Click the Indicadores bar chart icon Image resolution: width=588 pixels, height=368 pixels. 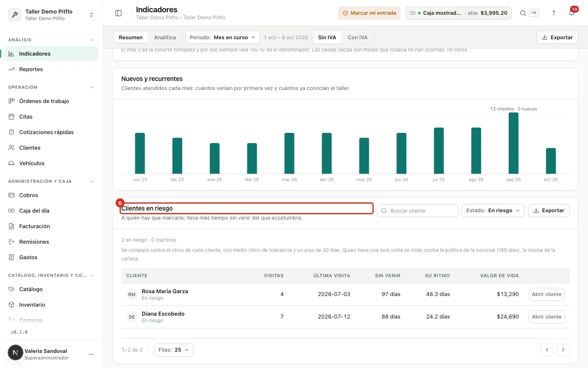tap(11, 54)
